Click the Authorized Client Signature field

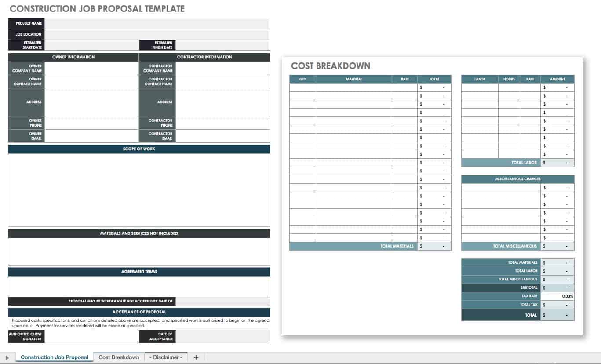pyautogui.click(x=91, y=337)
